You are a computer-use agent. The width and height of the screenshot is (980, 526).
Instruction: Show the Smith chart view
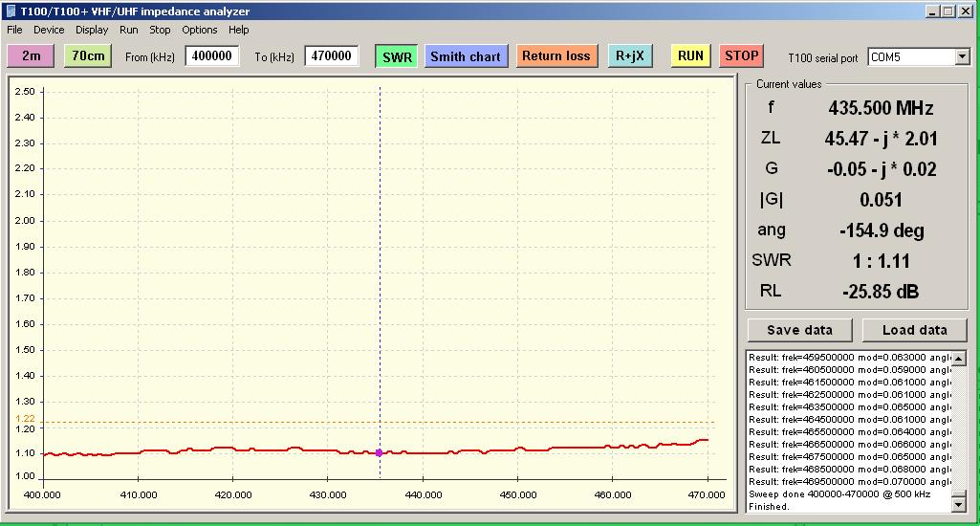tap(466, 56)
